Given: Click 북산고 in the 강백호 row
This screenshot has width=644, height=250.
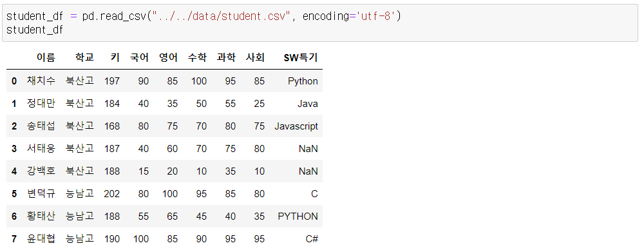Looking at the screenshot, I should tap(80, 171).
